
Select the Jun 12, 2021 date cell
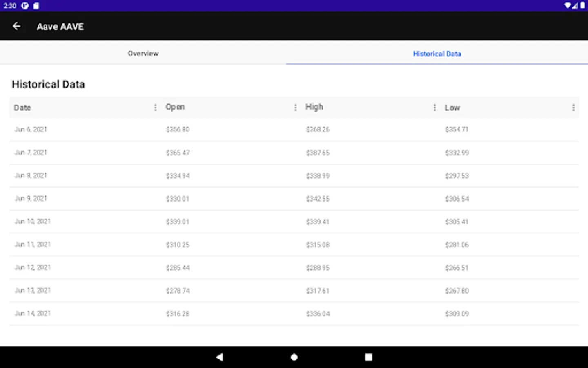[x=33, y=267]
